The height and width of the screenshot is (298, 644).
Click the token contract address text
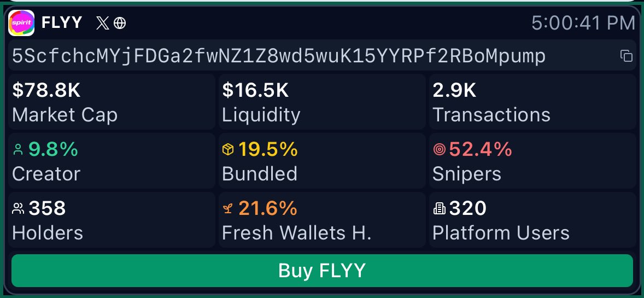coord(279,56)
